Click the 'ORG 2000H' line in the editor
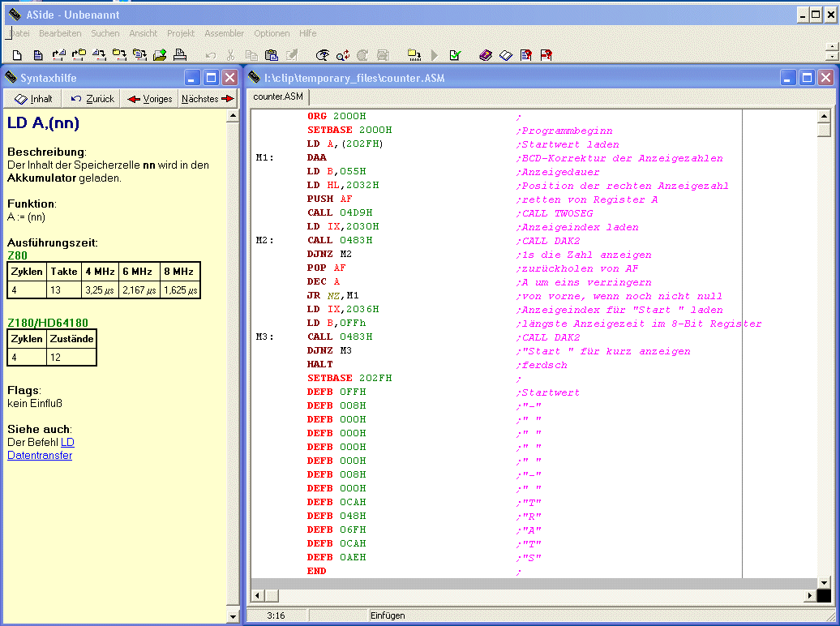The image size is (840, 626). click(336, 116)
